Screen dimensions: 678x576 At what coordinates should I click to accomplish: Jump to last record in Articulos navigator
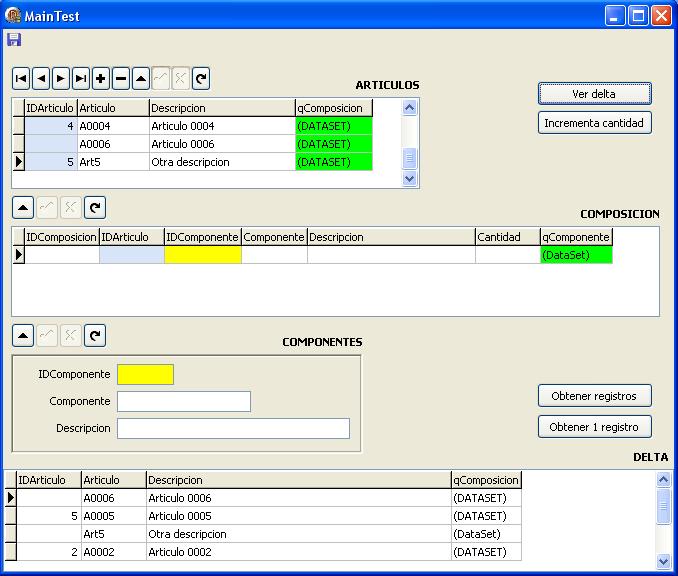[81, 78]
